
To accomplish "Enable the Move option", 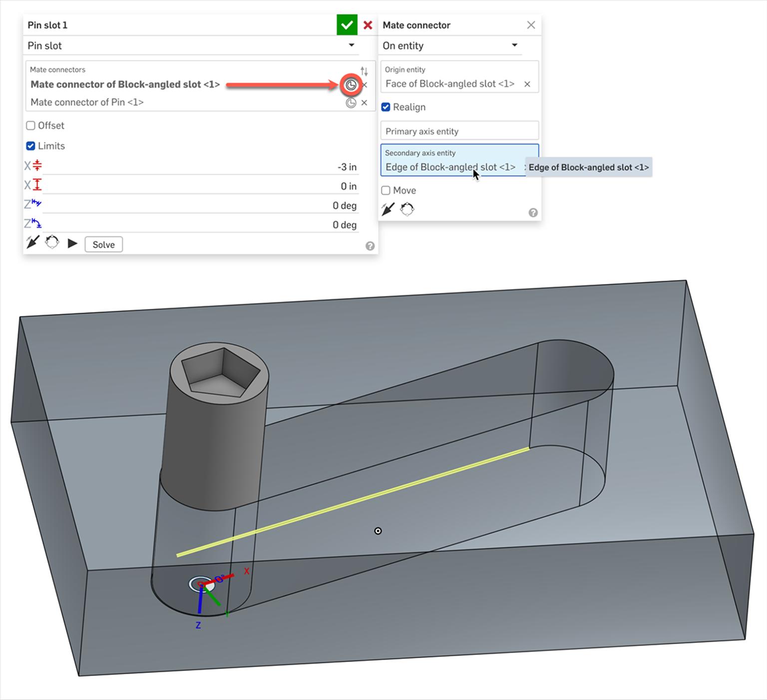I will (386, 190).
